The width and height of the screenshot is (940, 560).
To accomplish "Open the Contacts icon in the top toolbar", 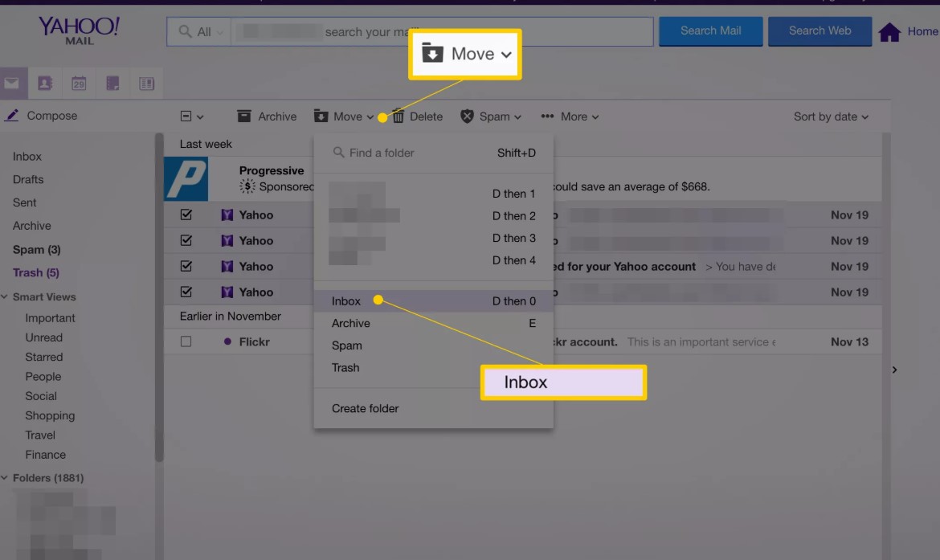I will coord(45,83).
